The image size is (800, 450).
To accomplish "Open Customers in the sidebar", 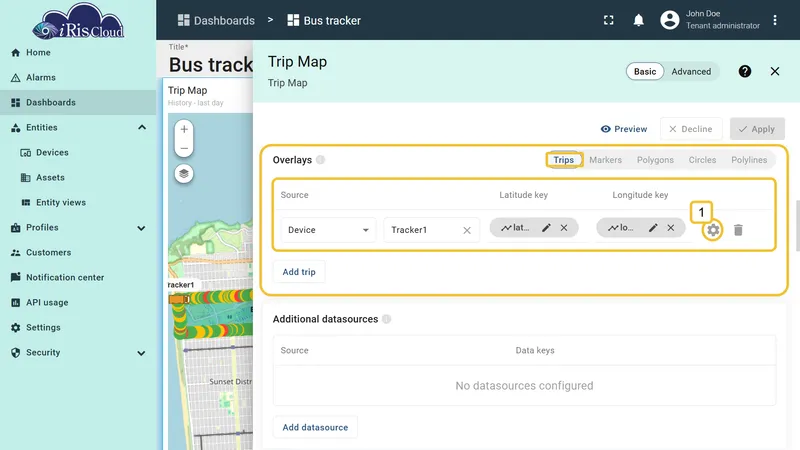I will 78,253.
